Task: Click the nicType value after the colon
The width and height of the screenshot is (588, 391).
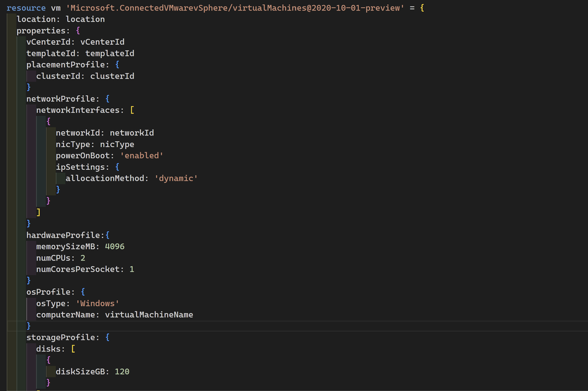Action: coord(117,144)
